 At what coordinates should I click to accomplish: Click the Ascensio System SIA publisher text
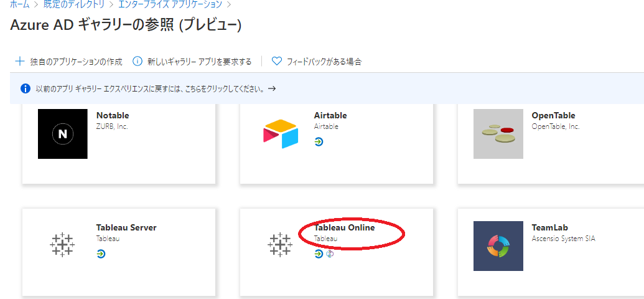pos(563,239)
